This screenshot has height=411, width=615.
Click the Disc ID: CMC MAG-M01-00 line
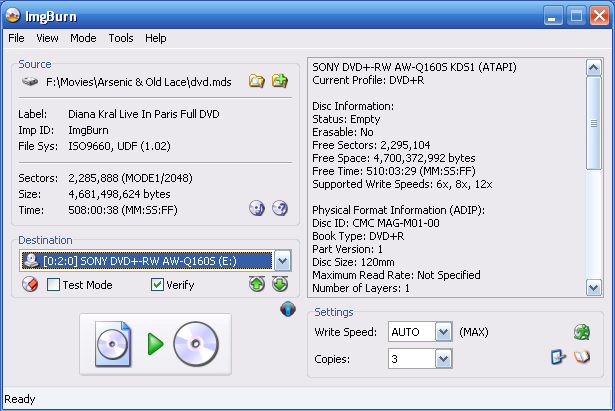click(376, 223)
